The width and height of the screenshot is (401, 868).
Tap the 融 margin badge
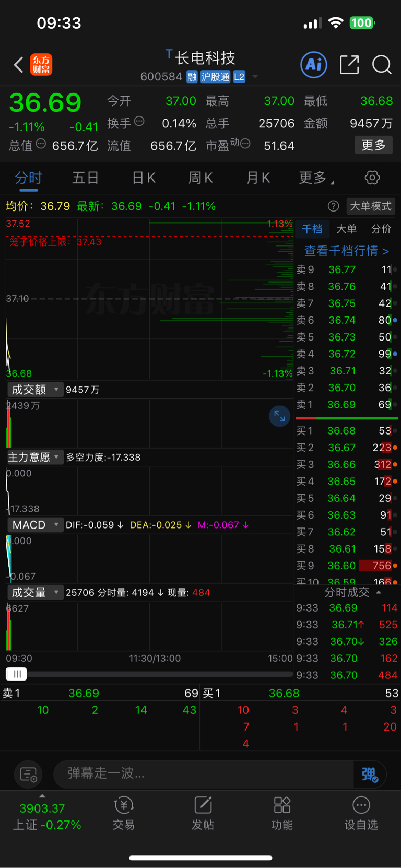192,77
